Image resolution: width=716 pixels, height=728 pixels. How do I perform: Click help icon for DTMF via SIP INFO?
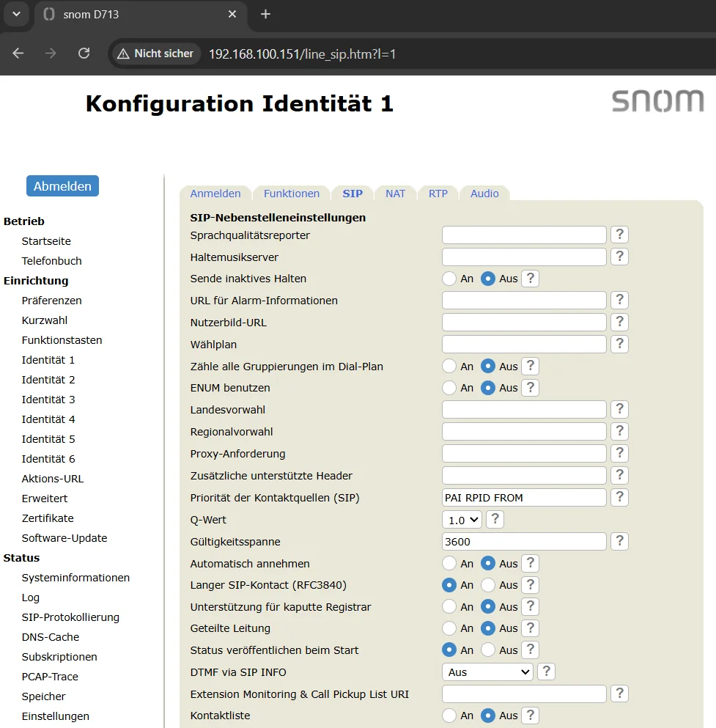coord(546,672)
